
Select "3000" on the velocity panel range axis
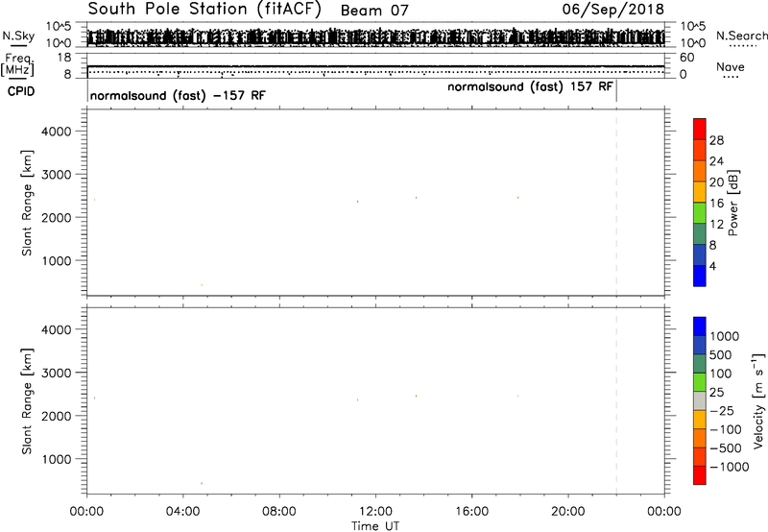click(x=56, y=373)
